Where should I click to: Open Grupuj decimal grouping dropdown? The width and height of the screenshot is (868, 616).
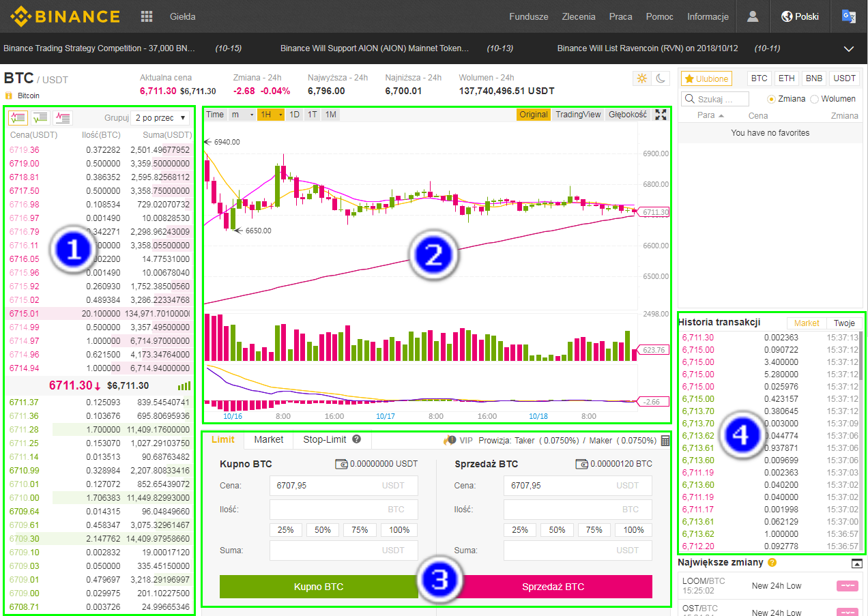click(160, 117)
